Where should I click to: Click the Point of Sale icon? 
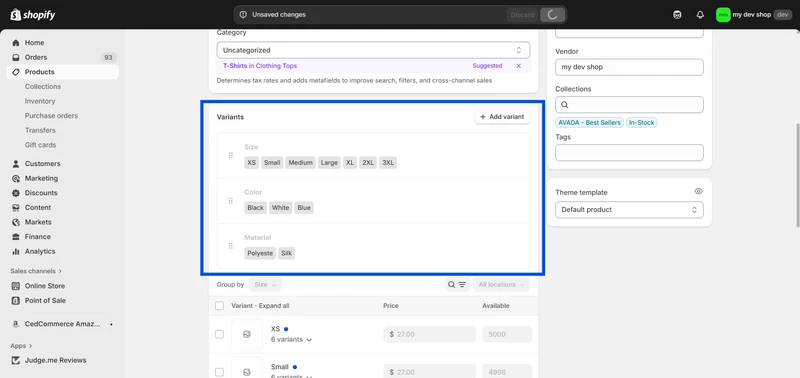point(16,300)
